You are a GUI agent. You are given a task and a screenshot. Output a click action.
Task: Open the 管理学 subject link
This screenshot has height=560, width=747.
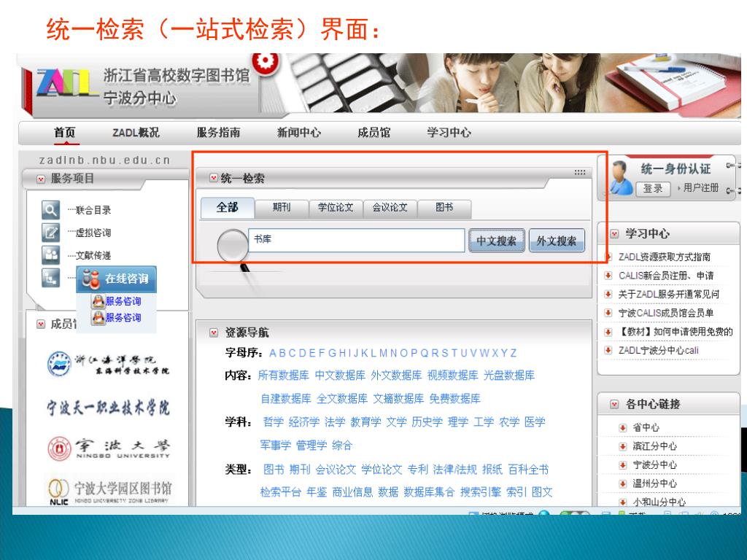311,446
